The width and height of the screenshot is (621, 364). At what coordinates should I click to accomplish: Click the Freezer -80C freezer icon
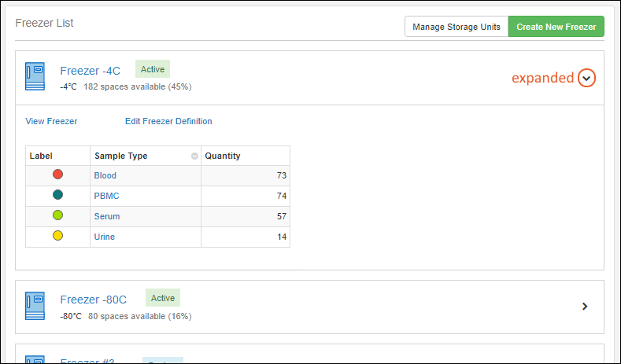coord(35,306)
